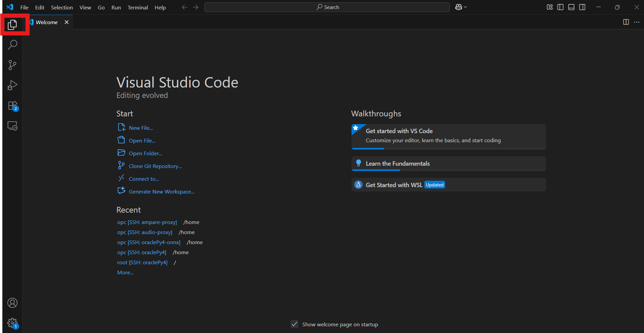Click the Clone Git Repository link
This screenshot has width=644, height=333.
(x=155, y=166)
